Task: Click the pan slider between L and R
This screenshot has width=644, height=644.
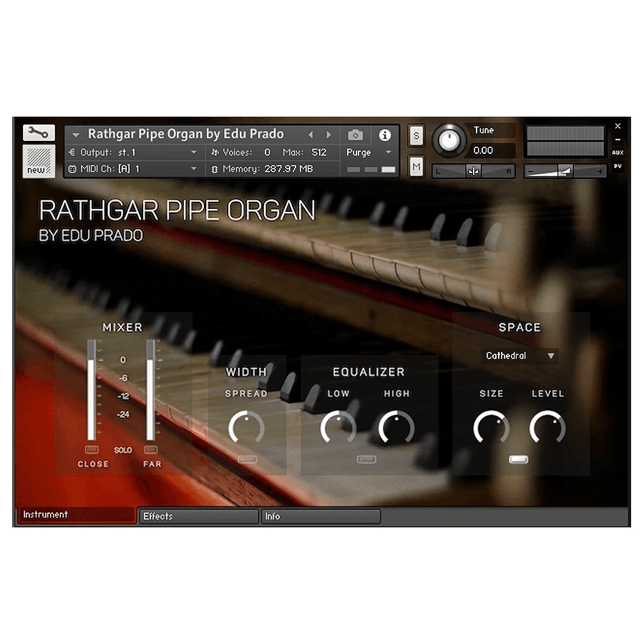Action: tap(474, 171)
